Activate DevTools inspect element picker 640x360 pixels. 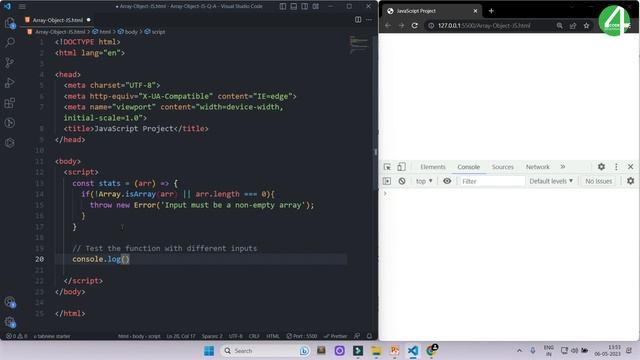pyautogui.click(x=387, y=167)
